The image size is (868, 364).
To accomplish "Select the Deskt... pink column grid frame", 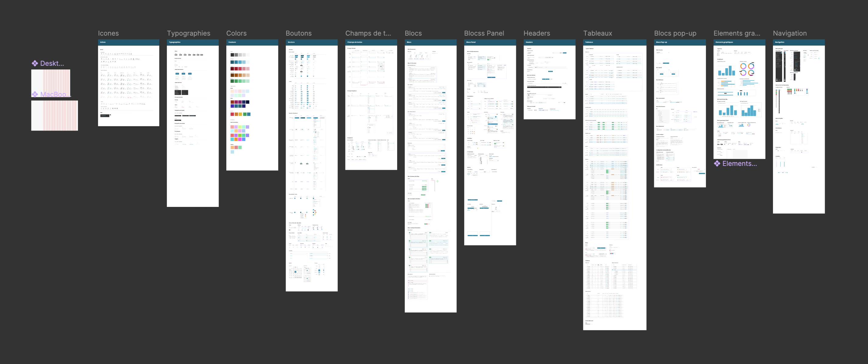I will 51,83.
